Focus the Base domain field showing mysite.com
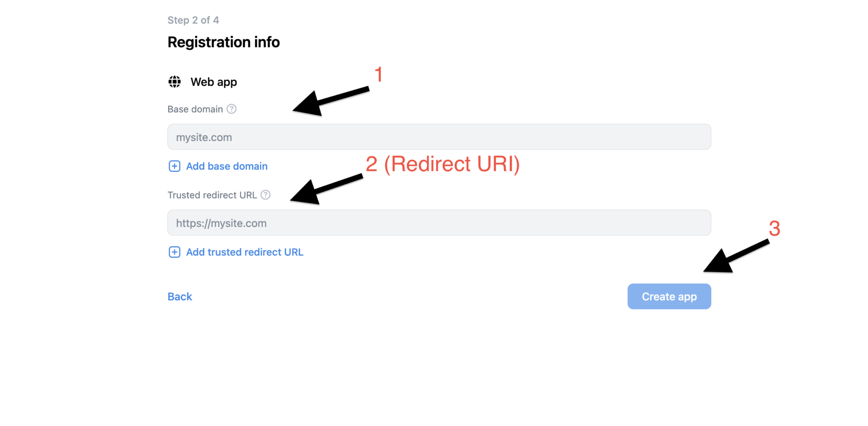Viewport: 868px width, 426px height. point(439,137)
